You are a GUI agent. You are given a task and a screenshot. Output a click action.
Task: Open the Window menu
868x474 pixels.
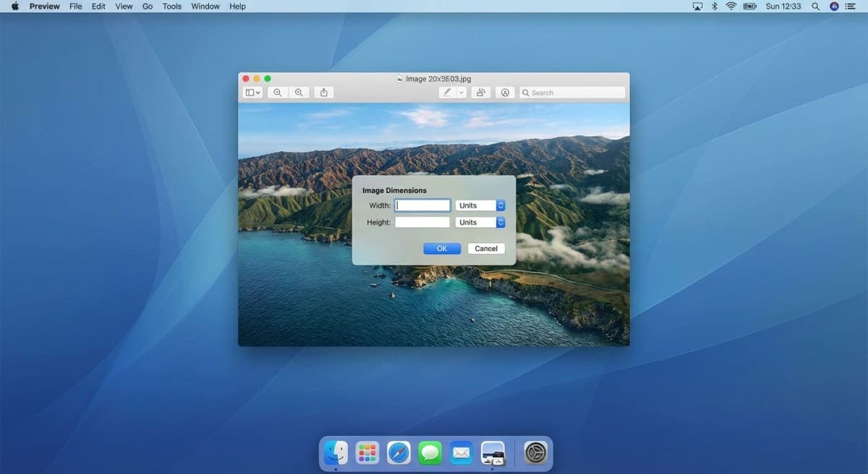[205, 6]
